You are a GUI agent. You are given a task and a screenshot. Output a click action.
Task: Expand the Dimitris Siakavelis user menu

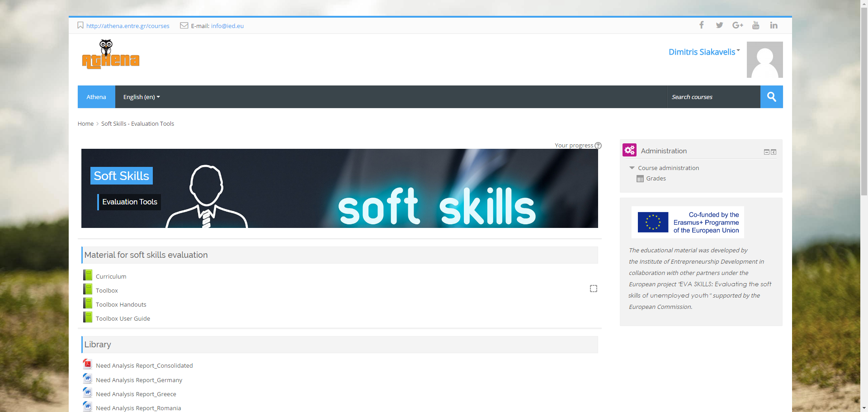(704, 52)
